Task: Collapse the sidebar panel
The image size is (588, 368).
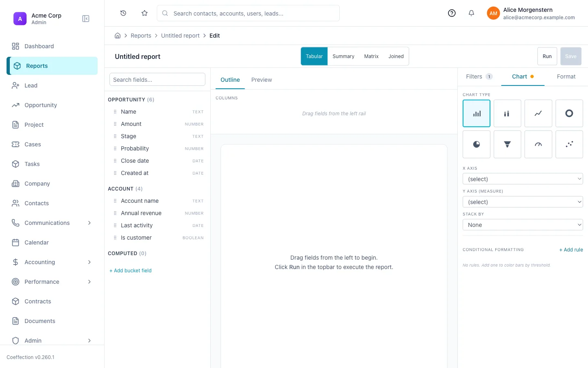Action: click(86, 19)
